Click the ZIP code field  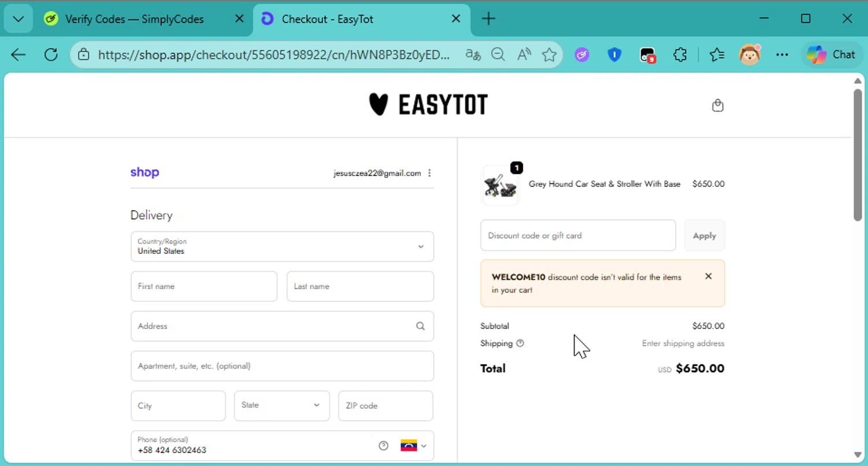pyautogui.click(x=385, y=406)
